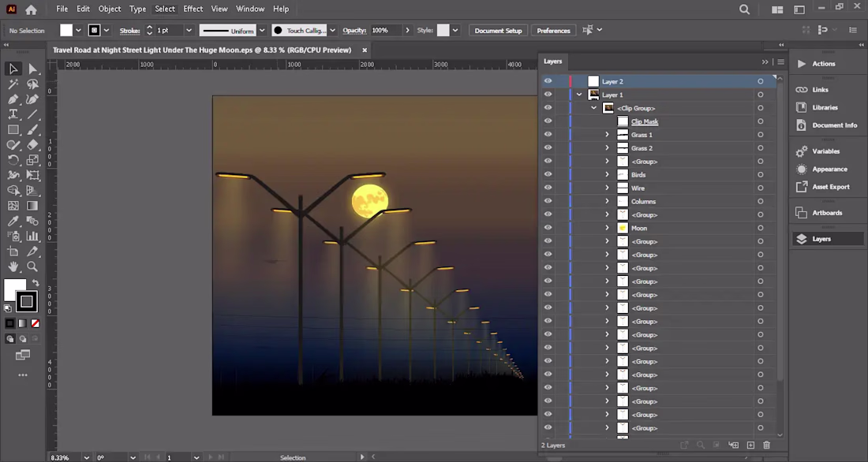This screenshot has height=462, width=868.
Task: Choose the Rectangle tool
Action: 13,130
